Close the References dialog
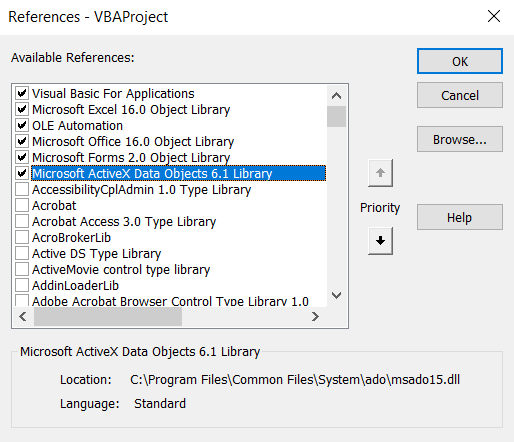The width and height of the screenshot is (514, 442). [x=494, y=16]
